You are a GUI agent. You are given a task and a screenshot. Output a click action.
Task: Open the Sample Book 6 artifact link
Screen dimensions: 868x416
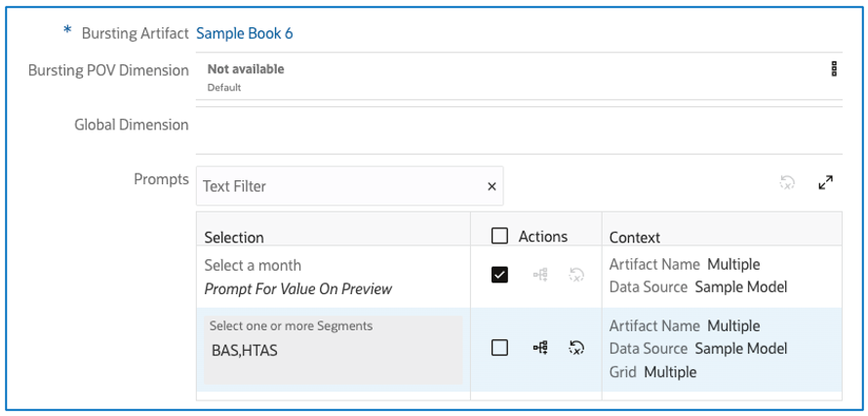pos(245,33)
